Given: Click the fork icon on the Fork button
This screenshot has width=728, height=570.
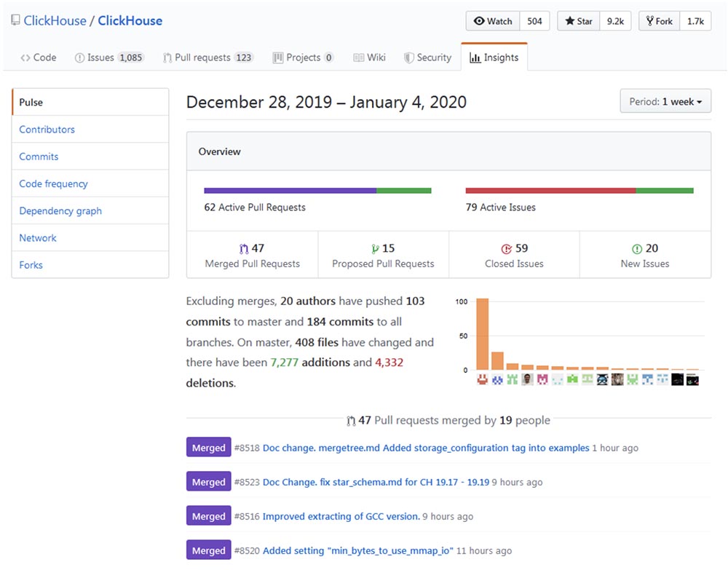Looking at the screenshot, I should click(x=649, y=21).
